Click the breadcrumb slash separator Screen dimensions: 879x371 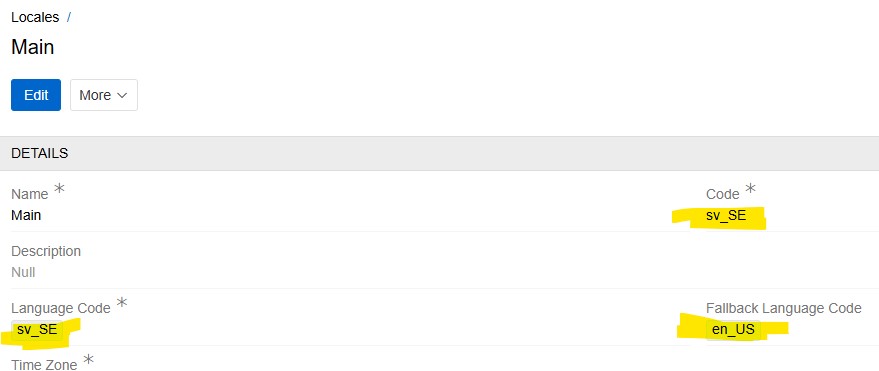(x=69, y=17)
